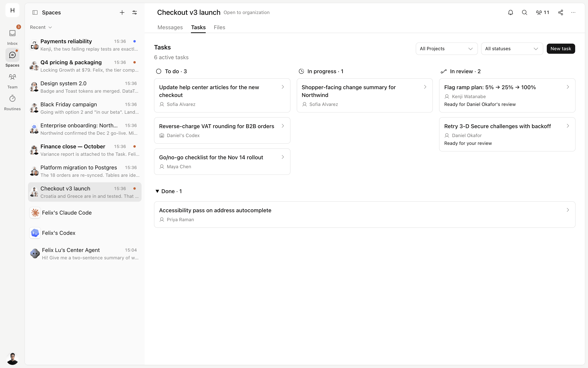Open the more options ellipsis menu
Image resolution: width=588 pixels, height=368 pixels.
[573, 12]
